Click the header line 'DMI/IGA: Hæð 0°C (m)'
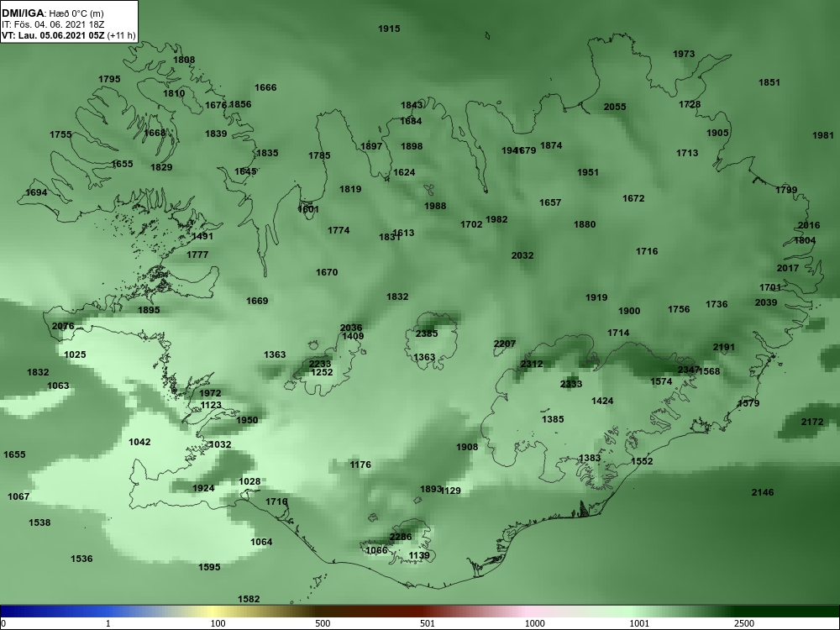840x630 pixels. point(52,13)
